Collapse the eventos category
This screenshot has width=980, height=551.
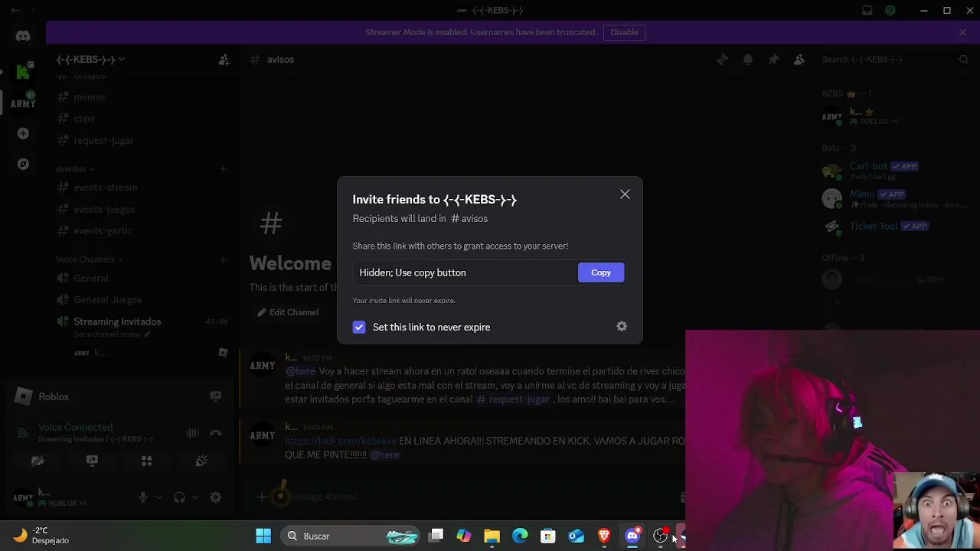[x=74, y=169]
